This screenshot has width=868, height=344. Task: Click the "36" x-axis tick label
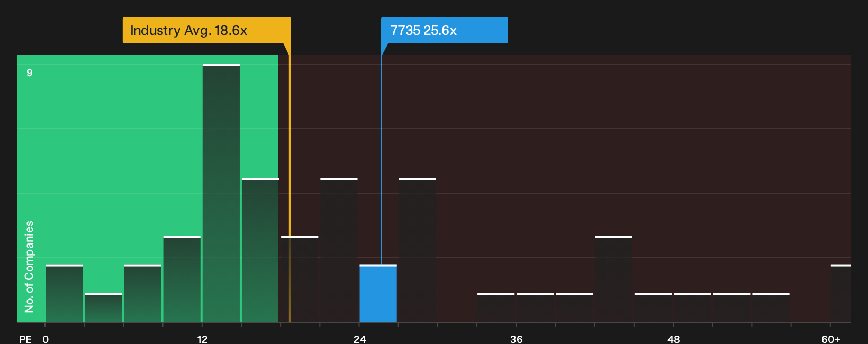(517, 339)
